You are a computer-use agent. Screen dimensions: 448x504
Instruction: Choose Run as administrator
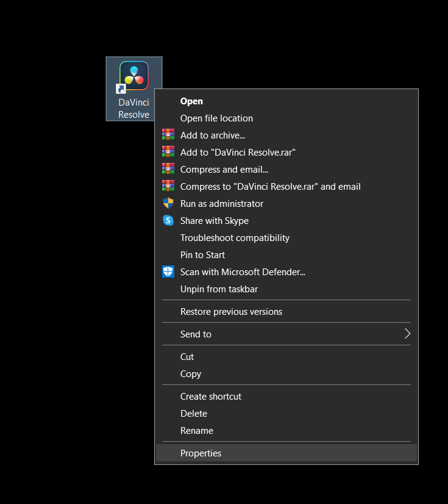coord(286,203)
